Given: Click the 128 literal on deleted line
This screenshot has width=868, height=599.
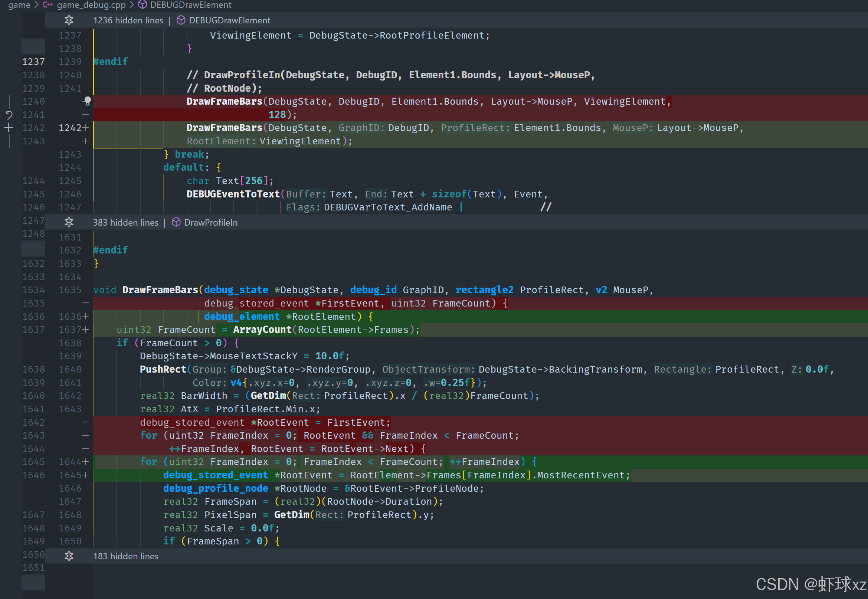Looking at the screenshot, I should [277, 115].
